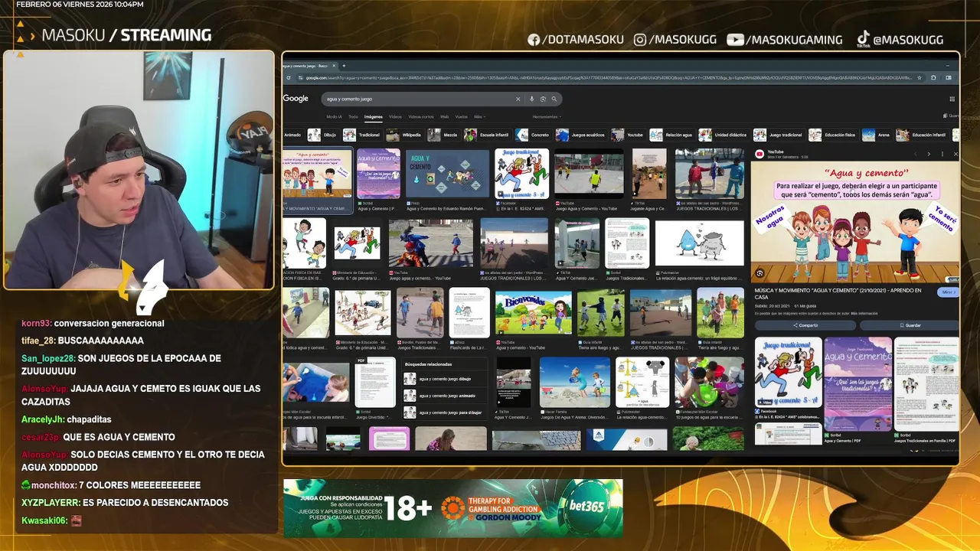Viewport: 980px width, 551px height.
Task: Switch to Videos tab
Action: click(395, 116)
